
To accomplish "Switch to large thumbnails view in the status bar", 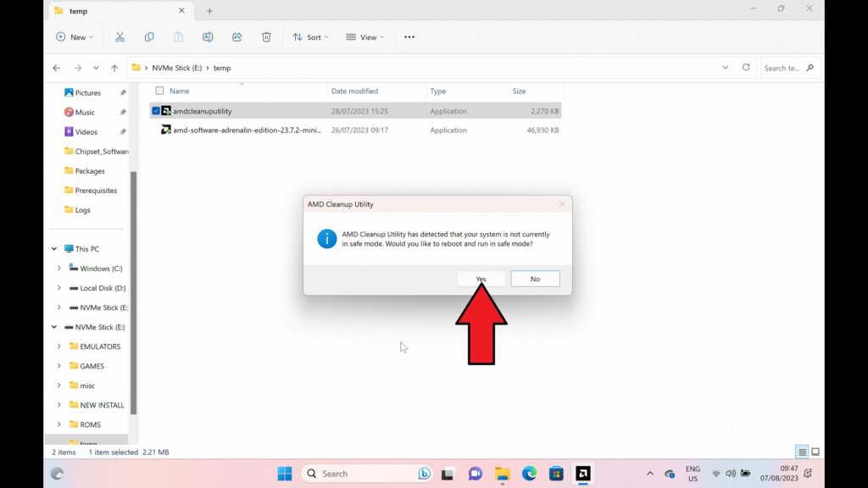I will tap(815, 452).
